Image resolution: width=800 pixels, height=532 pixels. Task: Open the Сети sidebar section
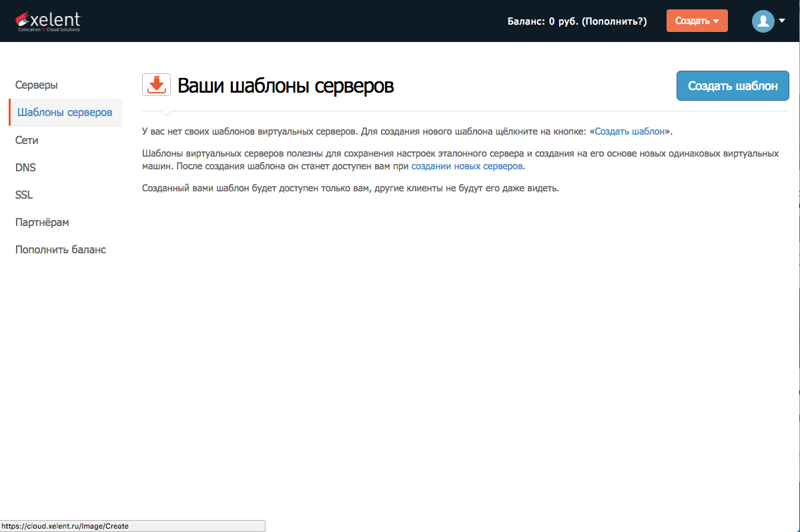pos(27,140)
